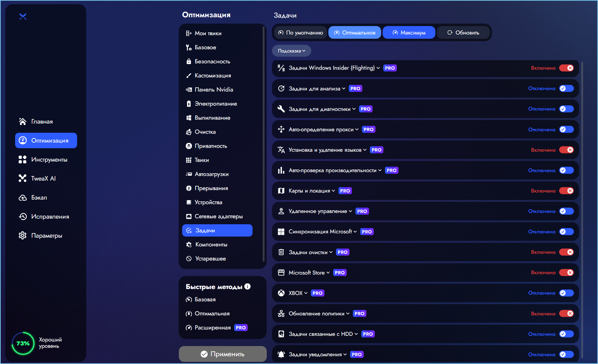Toggle the Авто-определение прокси switch
This screenshot has height=364, width=598.
point(566,129)
